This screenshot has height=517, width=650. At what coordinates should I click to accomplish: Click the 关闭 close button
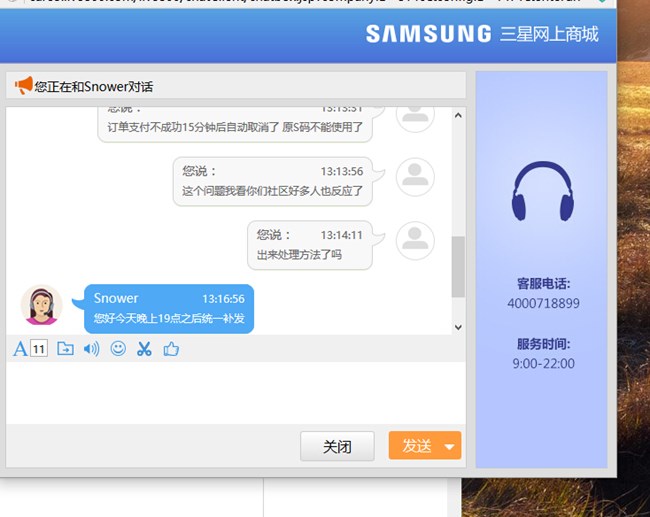pyautogui.click(x=337, y=446)
